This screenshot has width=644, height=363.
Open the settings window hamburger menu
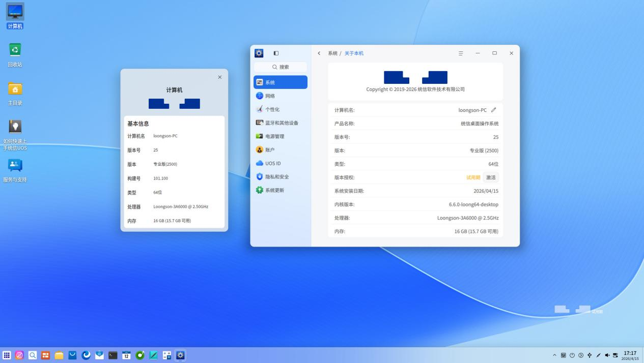461,53
